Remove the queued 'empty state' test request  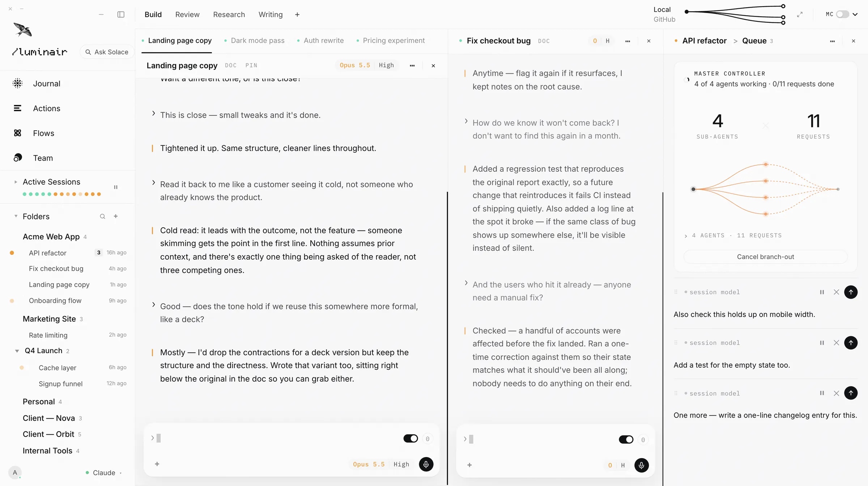pyautogui.click(x=836, y=343)
